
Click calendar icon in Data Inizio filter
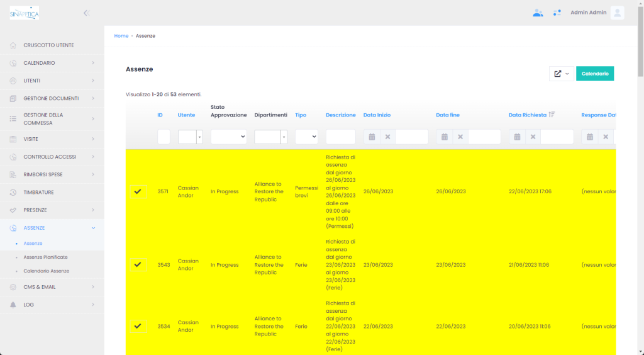coord(372,137)
